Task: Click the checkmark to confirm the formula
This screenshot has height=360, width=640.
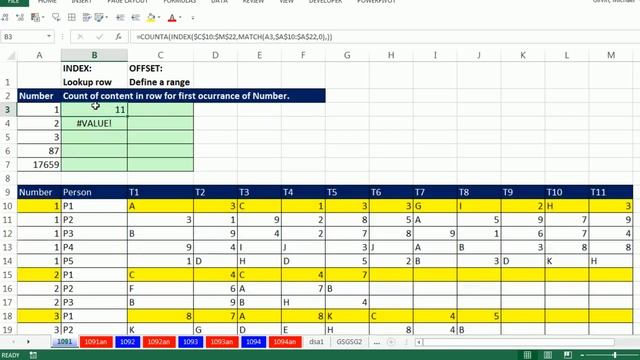Action: (x=99, y=37)
